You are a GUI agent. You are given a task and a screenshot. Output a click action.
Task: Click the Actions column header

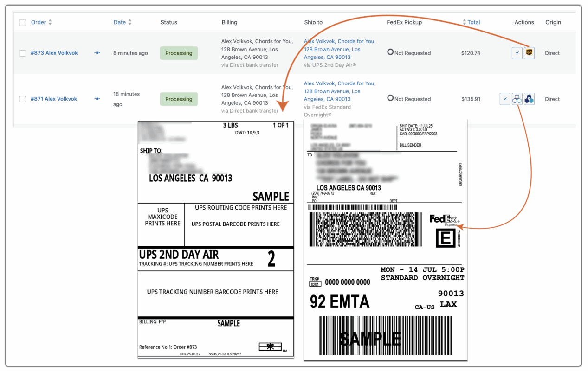tap(524, 22)
